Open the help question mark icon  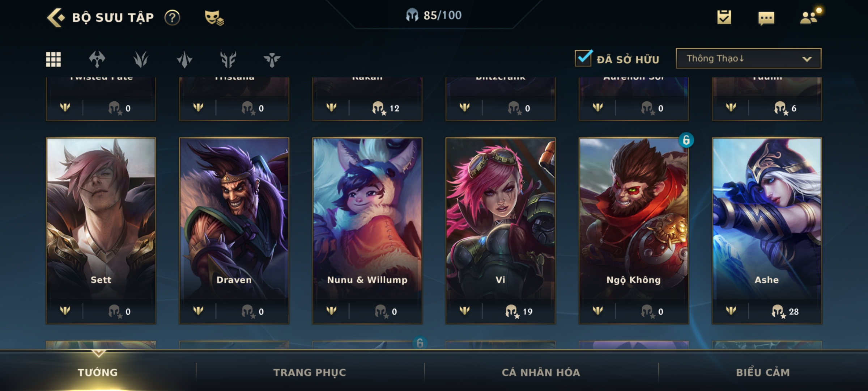(x=172, y=17)
